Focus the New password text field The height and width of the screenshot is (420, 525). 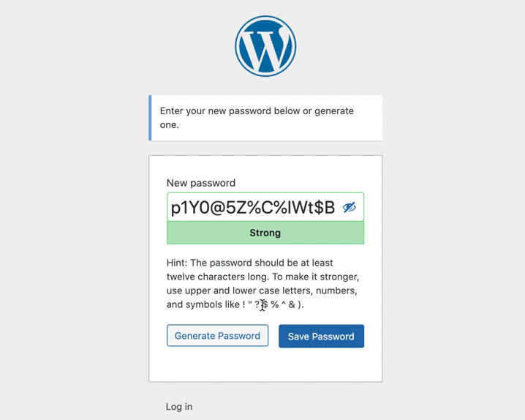click(265, 207)
